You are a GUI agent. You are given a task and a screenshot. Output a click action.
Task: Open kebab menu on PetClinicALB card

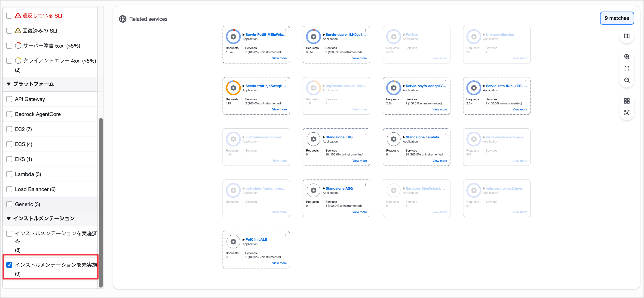(x=285, y=236)
